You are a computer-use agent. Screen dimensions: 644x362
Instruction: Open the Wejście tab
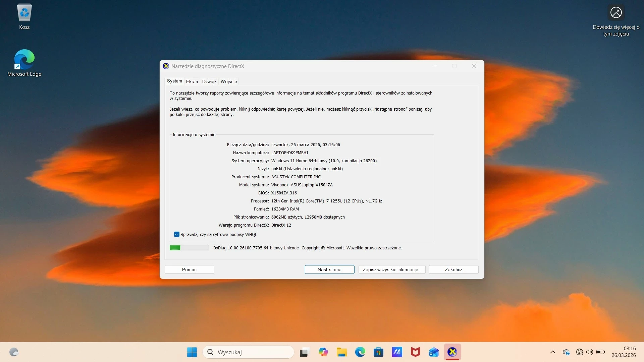(229, 81)
